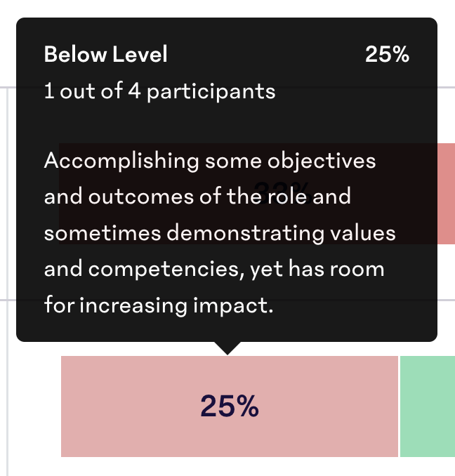Click the "1 out of 4 participants" text

pyautogui.click(x=159, y=91)
